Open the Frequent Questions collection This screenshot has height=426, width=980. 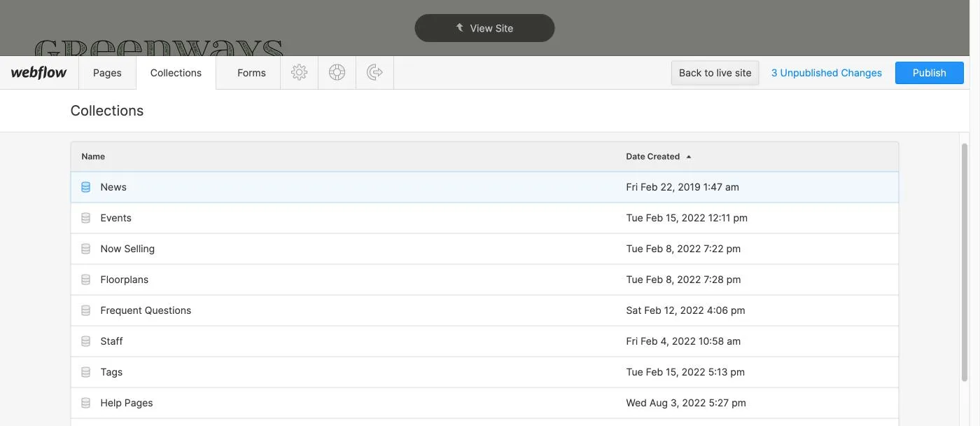tap(484, 310)
